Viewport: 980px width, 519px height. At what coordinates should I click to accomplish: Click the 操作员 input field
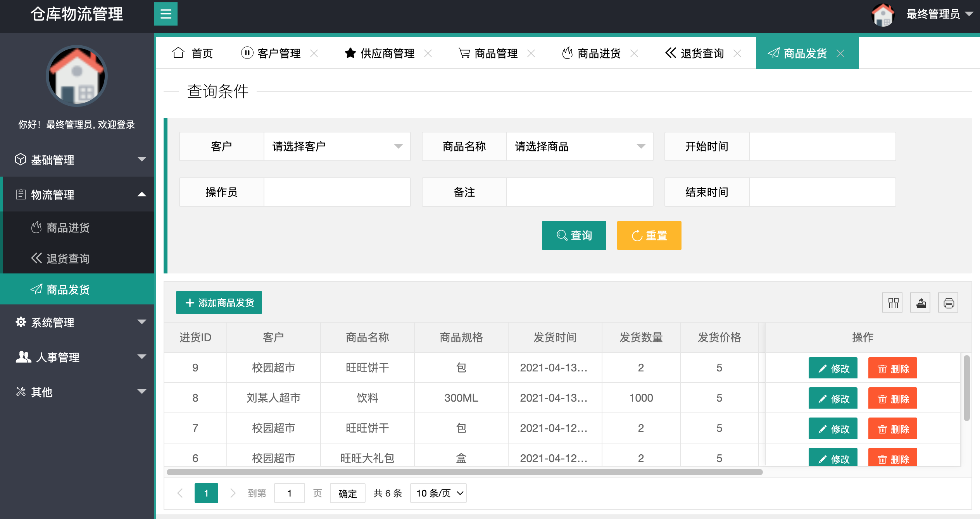tap(337, 192)
